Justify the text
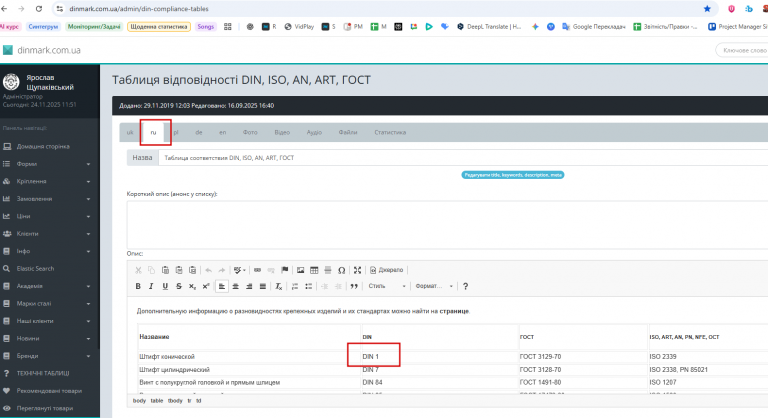 tap(263, 286)
